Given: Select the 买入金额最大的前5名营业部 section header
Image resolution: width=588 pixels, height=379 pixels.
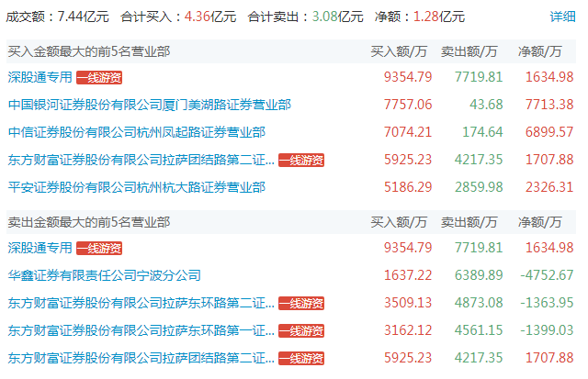Looking at the screenshot, I should (x=89, y=51).
